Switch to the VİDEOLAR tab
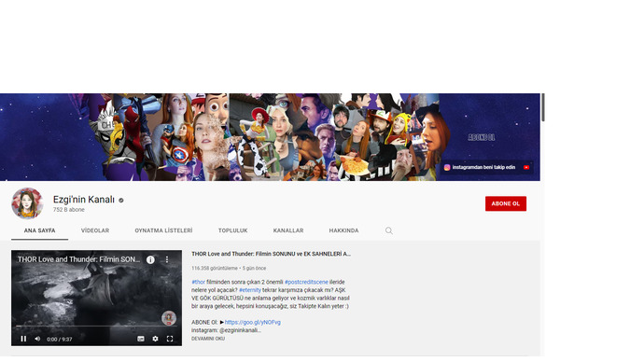The image size is (644, 362). (x=95, y=230)
